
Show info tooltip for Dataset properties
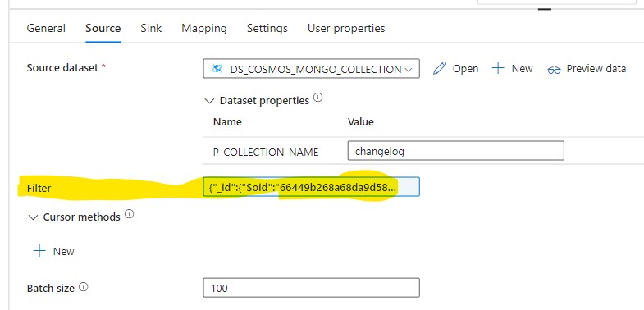[x=317, y=98]
